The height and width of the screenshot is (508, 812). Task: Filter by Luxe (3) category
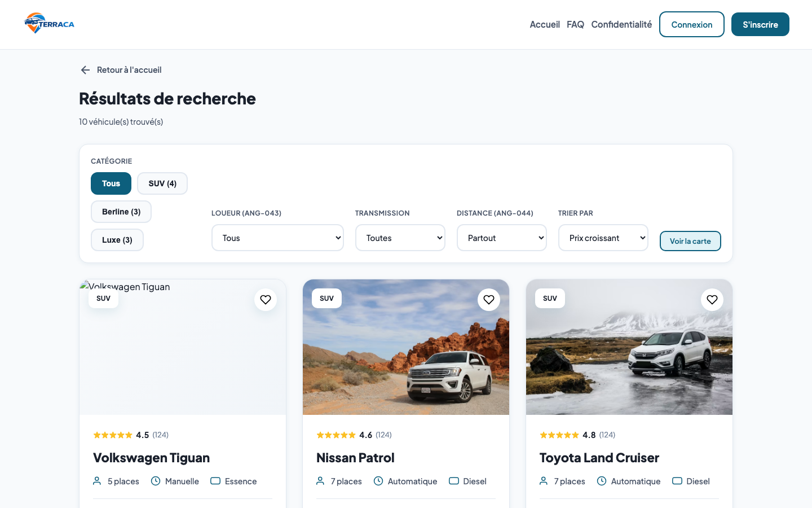pos(117,240)
